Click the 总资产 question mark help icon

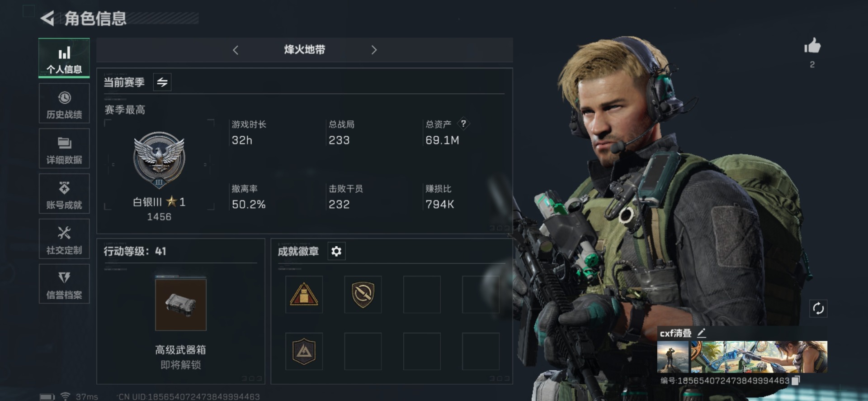pyautogui.click(x=463, y=124)
